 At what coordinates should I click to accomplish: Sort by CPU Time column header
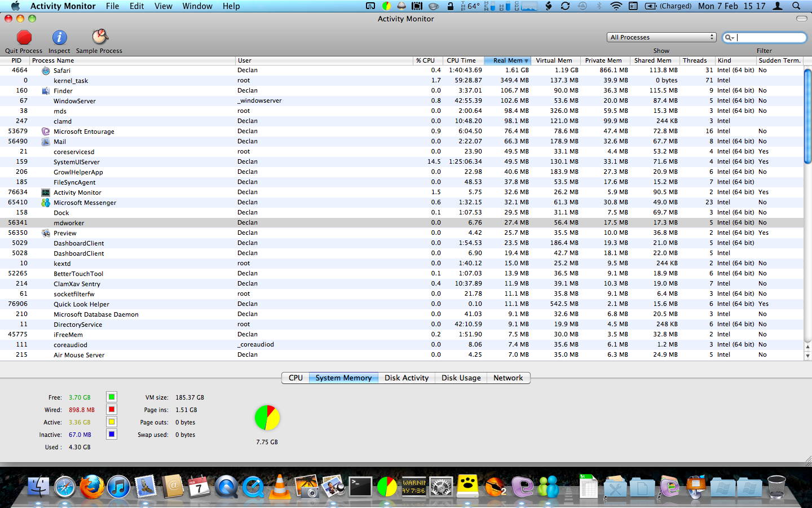[x=464, y=60]
